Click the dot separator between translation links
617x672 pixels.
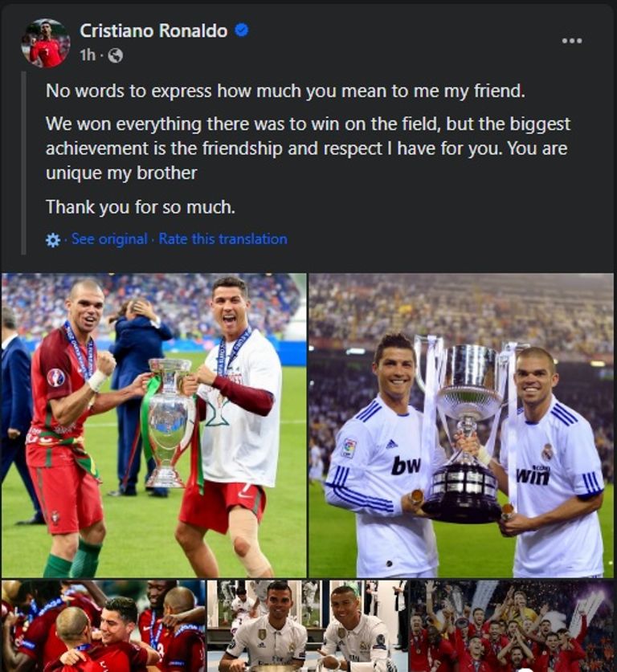click(153, 239)
